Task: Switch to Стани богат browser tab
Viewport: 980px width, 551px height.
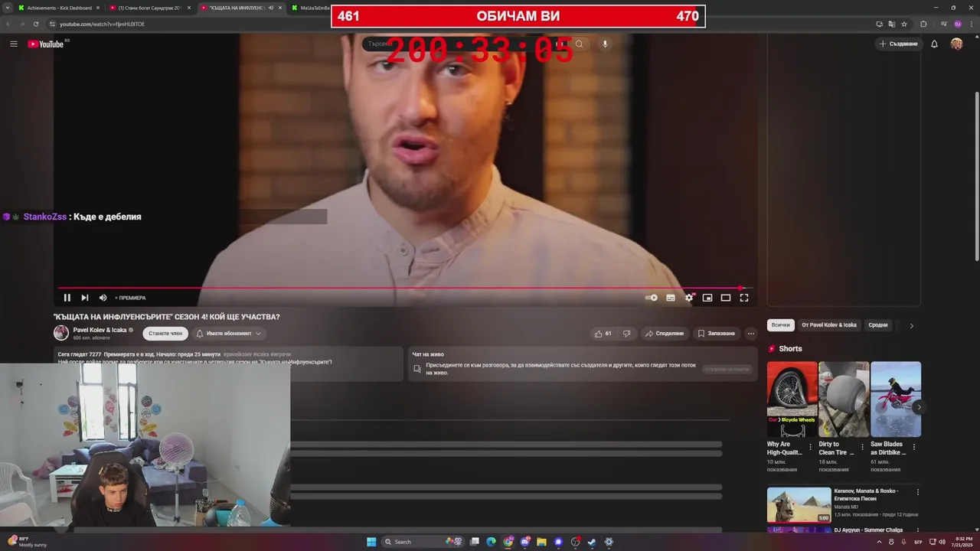Action: tap(149, 8)
